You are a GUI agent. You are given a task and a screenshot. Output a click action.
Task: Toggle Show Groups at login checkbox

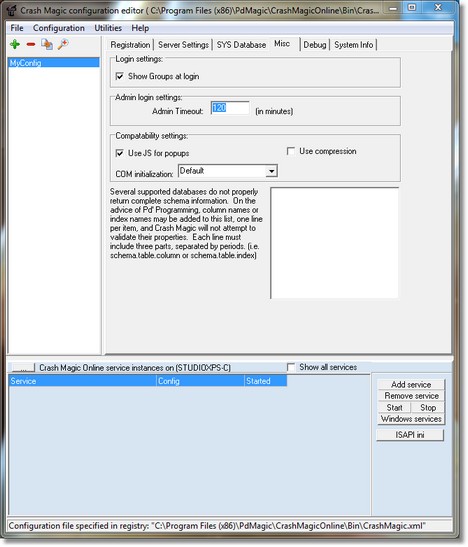pos(120,76)
